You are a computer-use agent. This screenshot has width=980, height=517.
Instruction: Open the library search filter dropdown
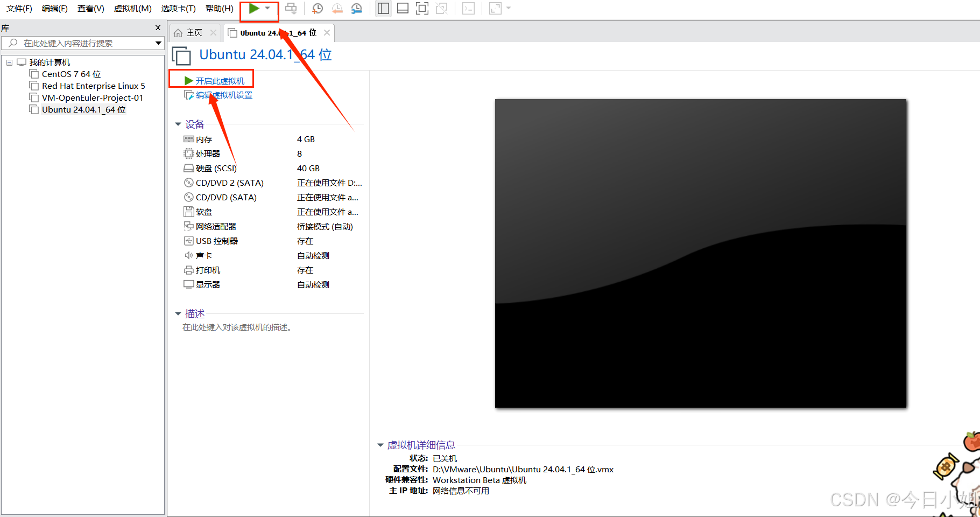pyautogui.click(x=158, y=43)
